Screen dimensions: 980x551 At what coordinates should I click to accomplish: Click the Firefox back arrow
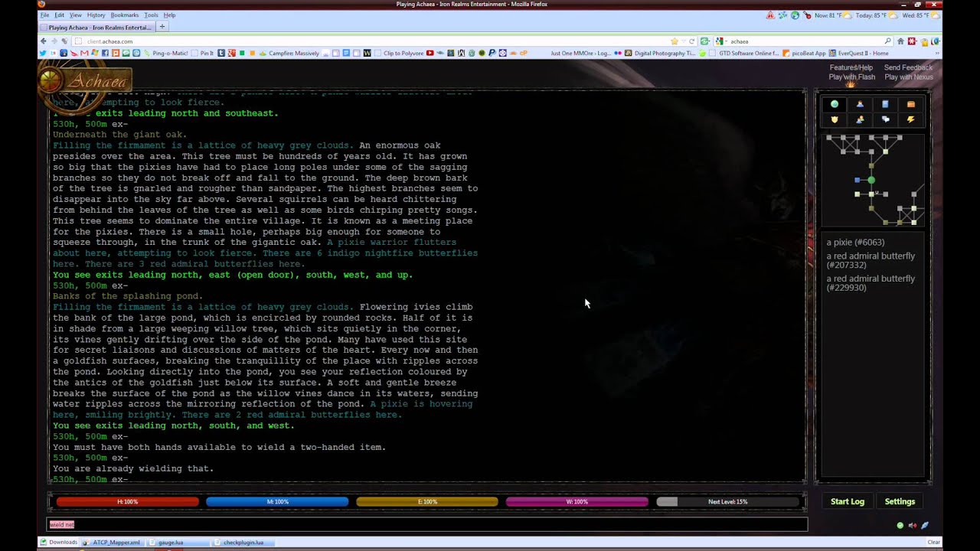tap(43, 41)
